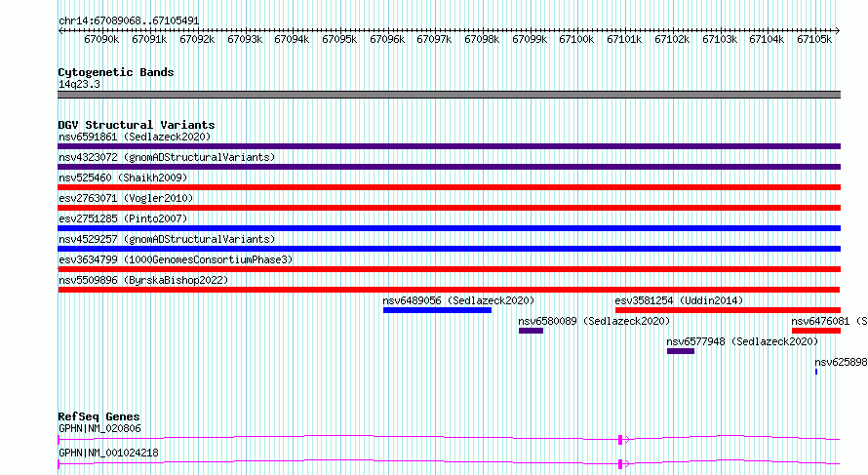Click the esv2763071 (Vogler2010) label
Screen dimensions: 868x475
pyautogui.click(x=126, y=198)
